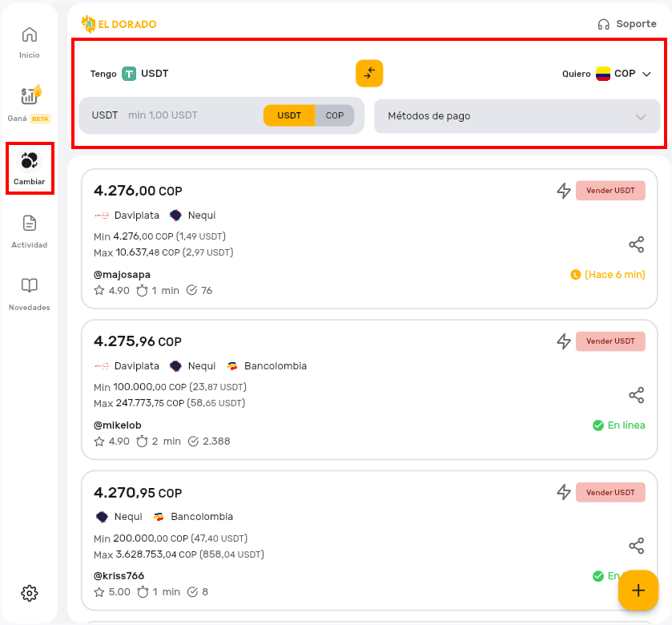Click the timer icon on the majosapa offer
This screenshot has height=625, width=672.
click(142, 291)
